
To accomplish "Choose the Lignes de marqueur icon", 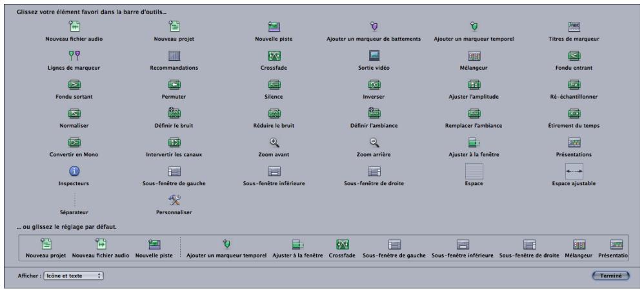I will pos(74,56).
